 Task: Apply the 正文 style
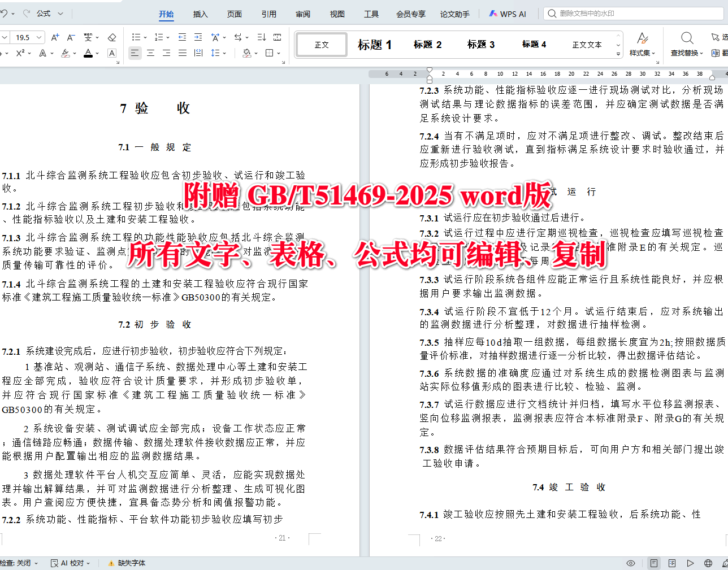pos(322,45)
